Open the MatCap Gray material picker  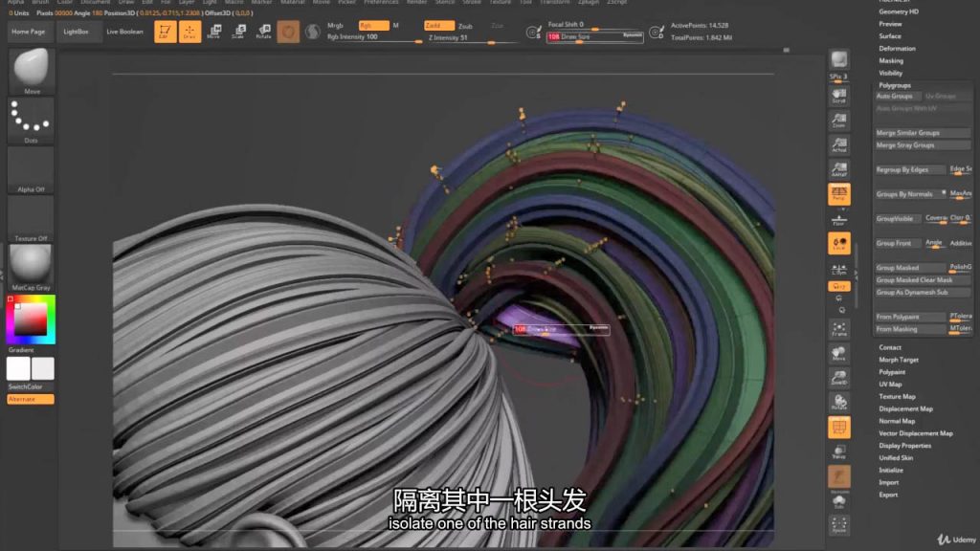31,267
